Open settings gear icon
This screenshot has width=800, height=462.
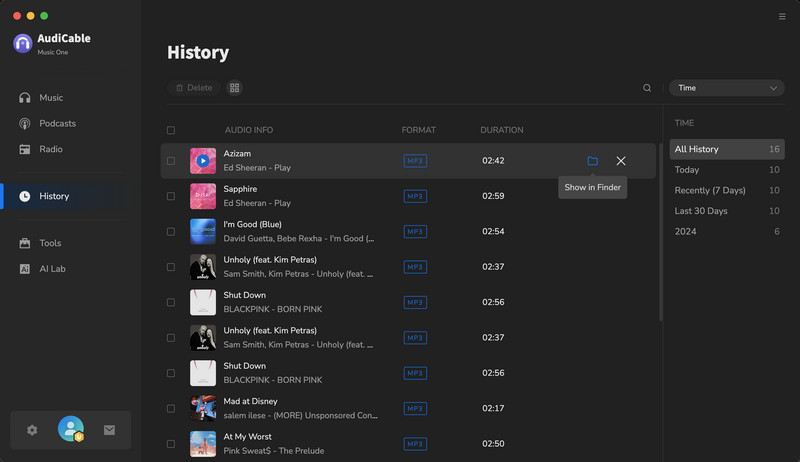(32, 430)
